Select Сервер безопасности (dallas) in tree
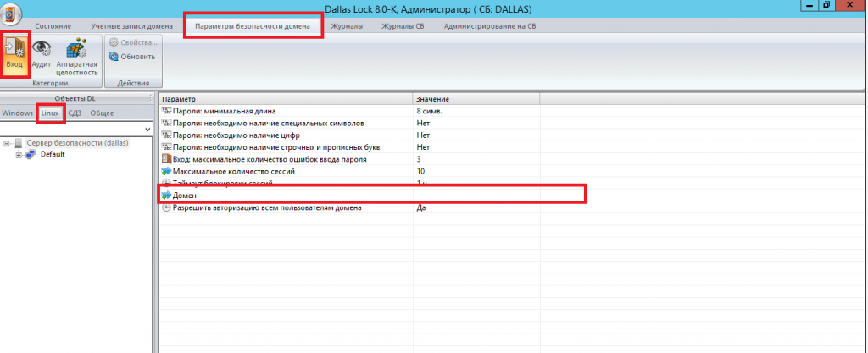This screenshot has height=353, width=868. [x=77, y=143]
